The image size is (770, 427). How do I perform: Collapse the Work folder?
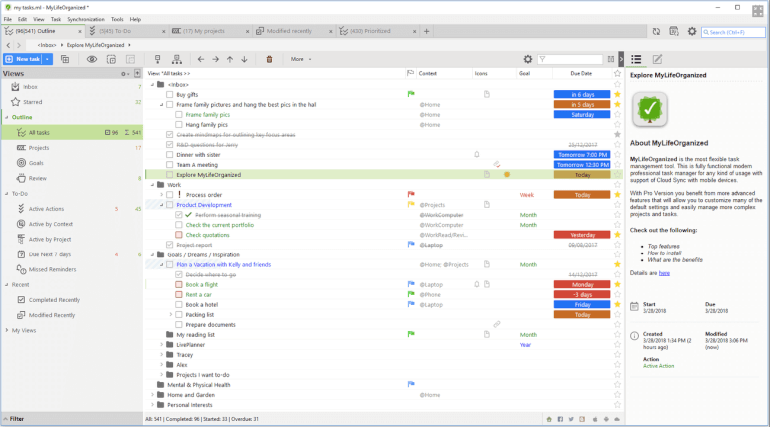pyautogui.click(x=152, y=185)
